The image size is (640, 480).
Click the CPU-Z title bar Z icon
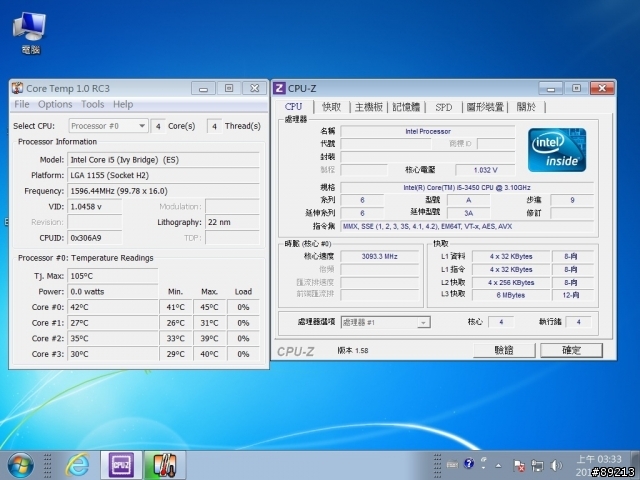click(x=279, y=88)
